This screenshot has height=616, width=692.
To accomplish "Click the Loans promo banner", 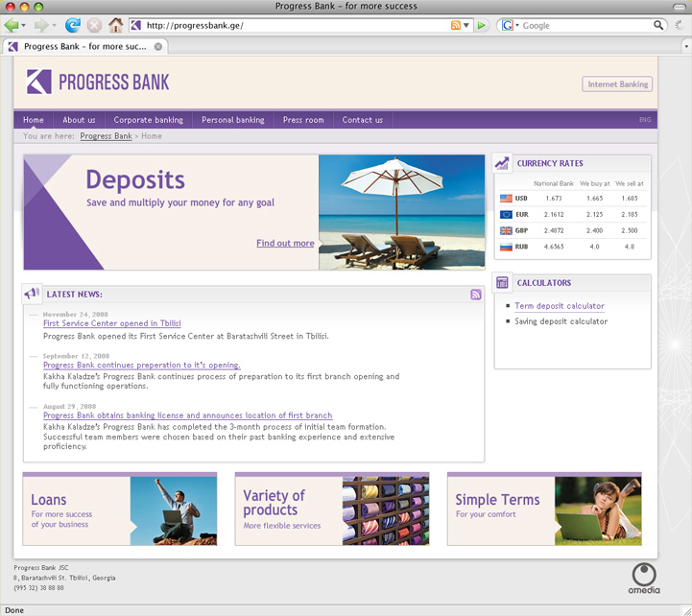I will coord(120,509).
